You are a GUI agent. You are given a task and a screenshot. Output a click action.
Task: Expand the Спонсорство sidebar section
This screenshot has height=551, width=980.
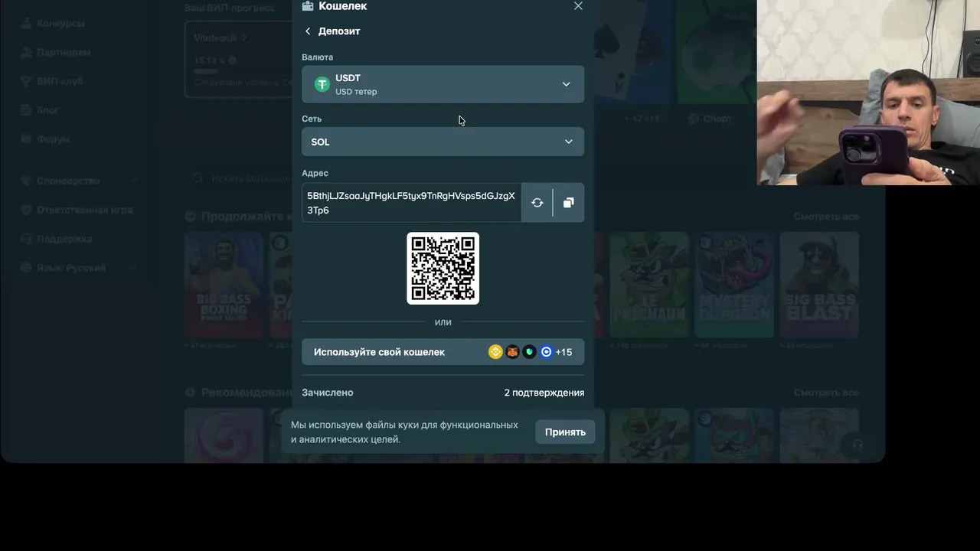79,181
